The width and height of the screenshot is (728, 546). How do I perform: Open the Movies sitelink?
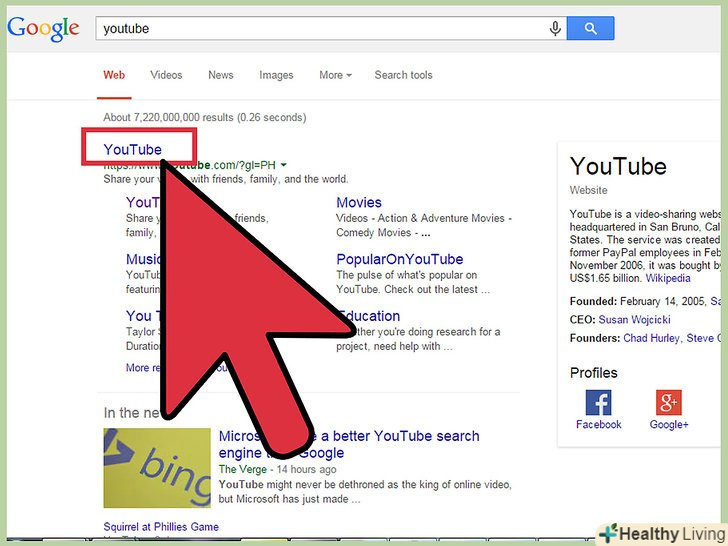[359, 202]
